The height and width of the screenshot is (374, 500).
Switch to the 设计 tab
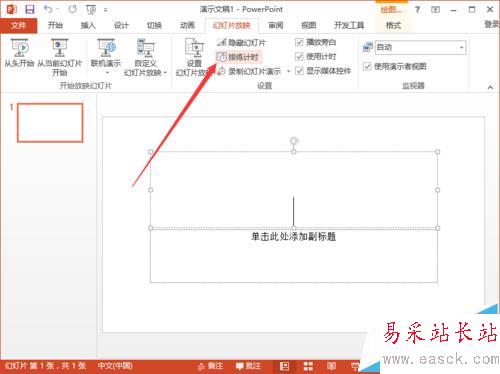tap(121, 25)
